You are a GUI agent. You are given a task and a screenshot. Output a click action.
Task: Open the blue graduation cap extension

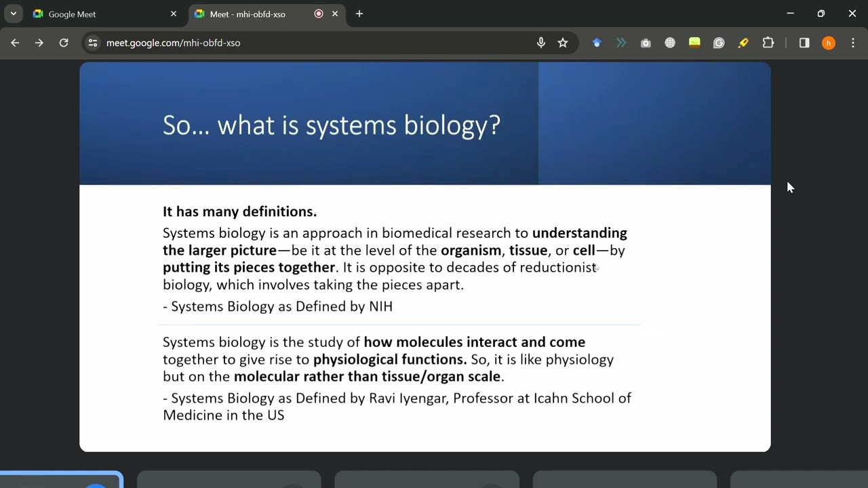[597, 43]
